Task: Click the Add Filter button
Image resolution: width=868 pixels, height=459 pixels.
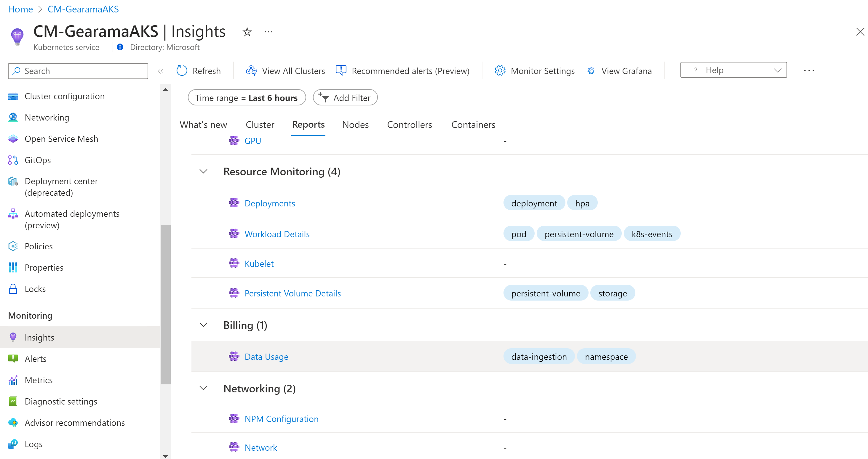Action: 345,98
